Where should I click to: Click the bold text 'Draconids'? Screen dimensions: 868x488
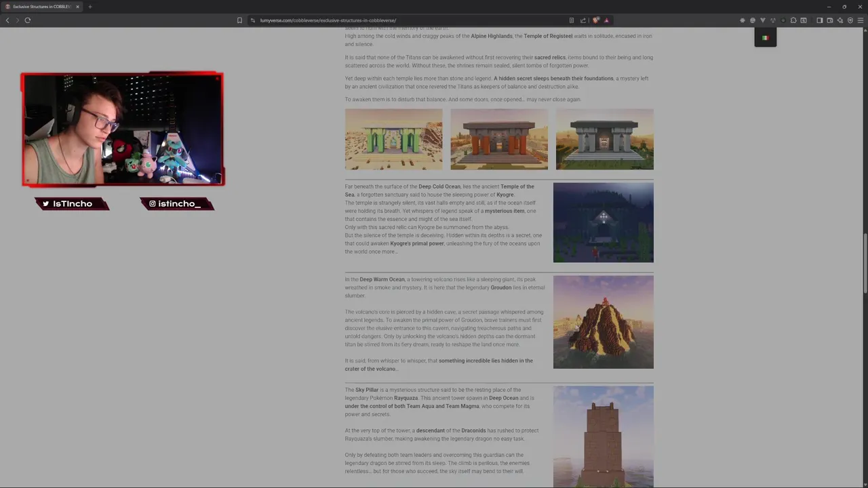[474, 430]
